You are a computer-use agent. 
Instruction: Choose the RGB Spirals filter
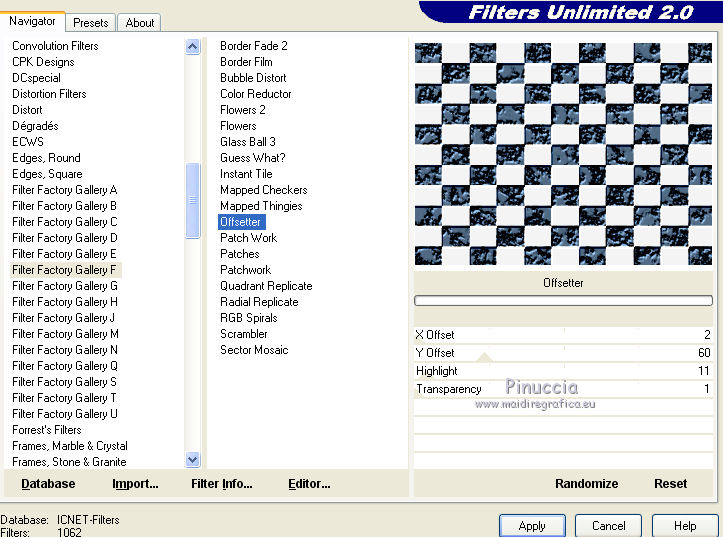coord(249,318)
